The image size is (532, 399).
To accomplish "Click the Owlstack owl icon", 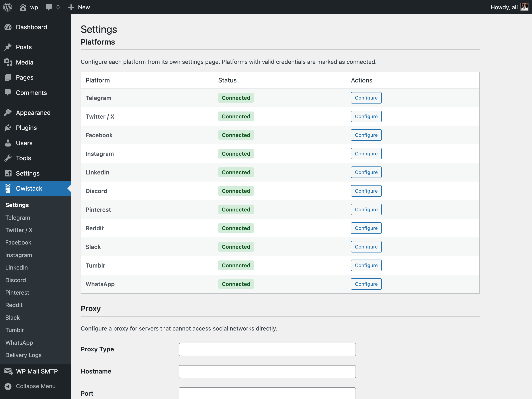I will [x=8, y=189].
